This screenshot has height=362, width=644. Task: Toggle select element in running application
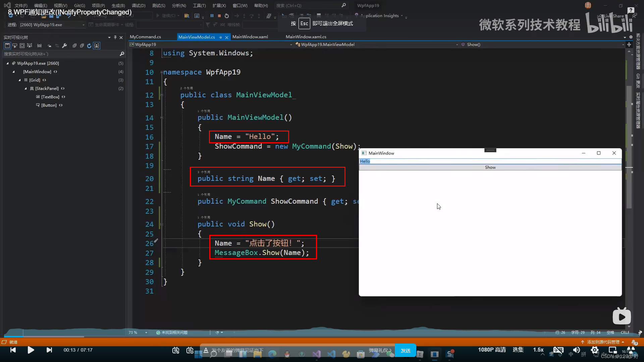click(15, 46)
